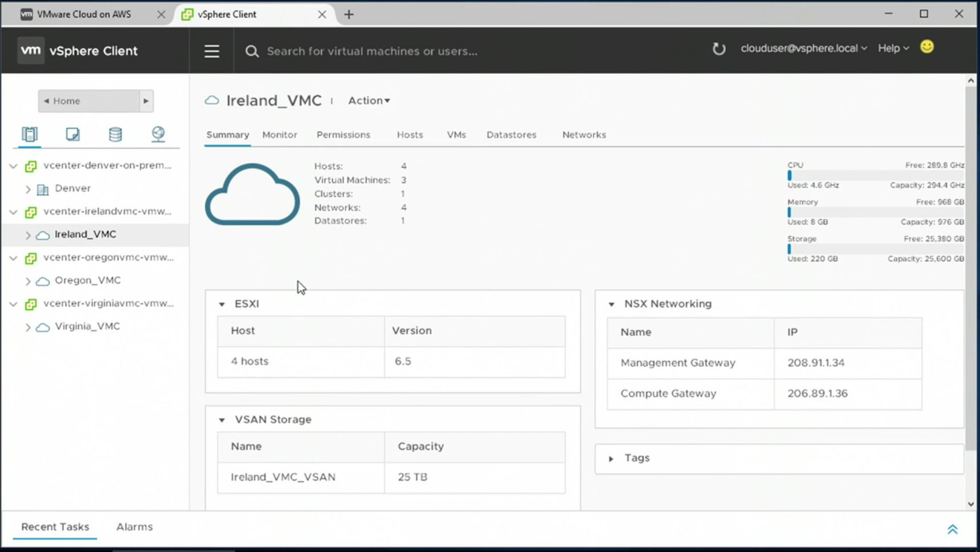Image resolution: width=980 pixels, height=552 pixels.
Task: Click history forward arrow next to Home
Action: click(x=146, y=101)
